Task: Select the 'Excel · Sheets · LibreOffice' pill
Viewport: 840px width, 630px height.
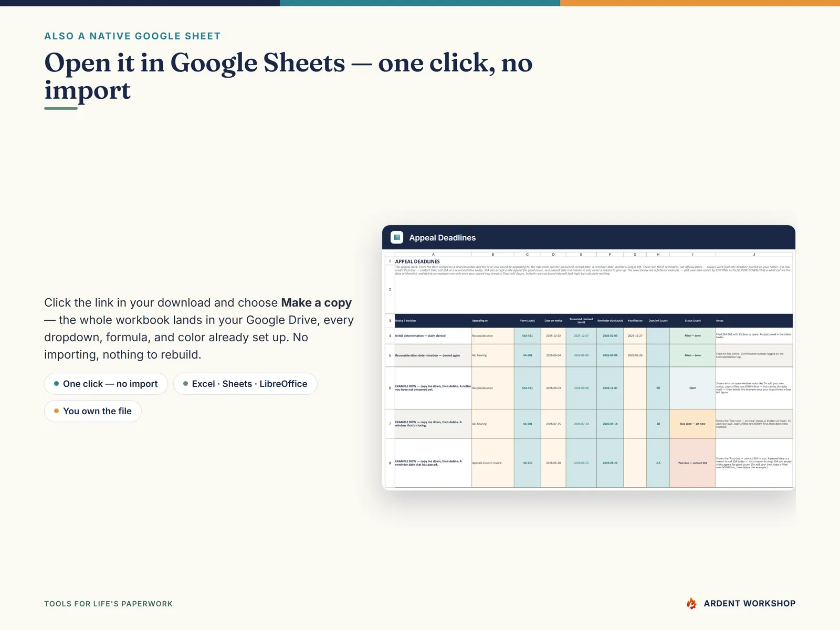Action: pos(245,384)
